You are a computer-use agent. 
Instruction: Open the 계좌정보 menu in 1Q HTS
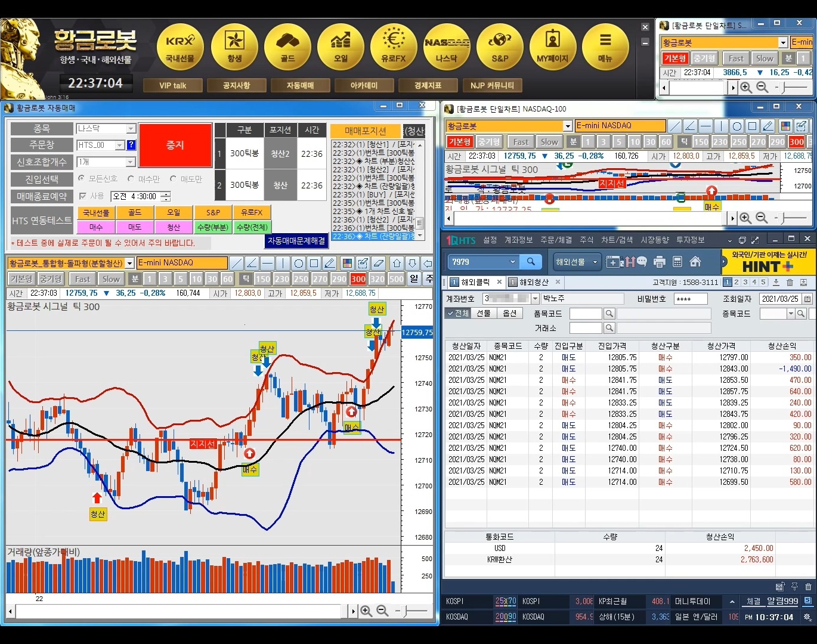pos(519,240)
